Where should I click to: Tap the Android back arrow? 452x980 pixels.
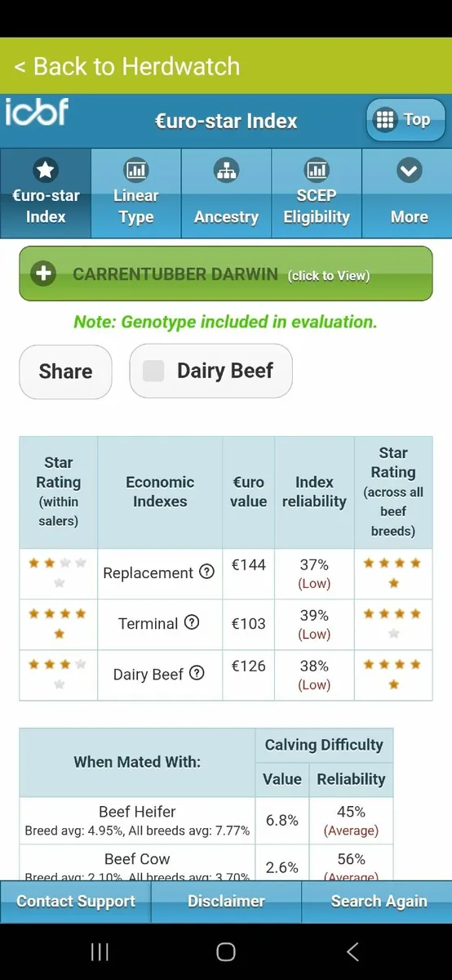tap(352, 951)
